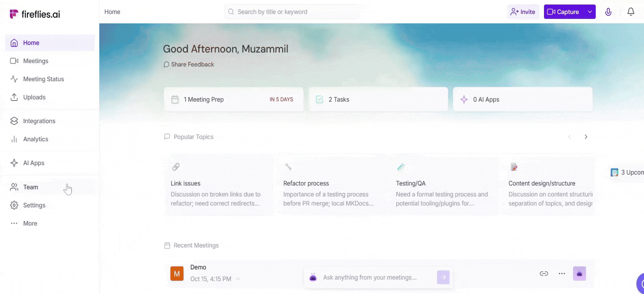The image size is (644, 294).
Task: Click the microphone icon in the header
Action: pyautogui.click(x=608, y=12)
